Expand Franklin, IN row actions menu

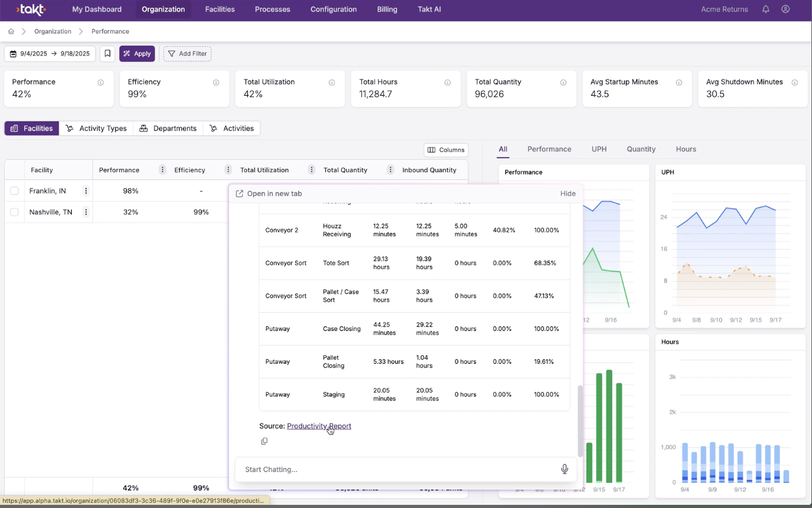(86, 191)
